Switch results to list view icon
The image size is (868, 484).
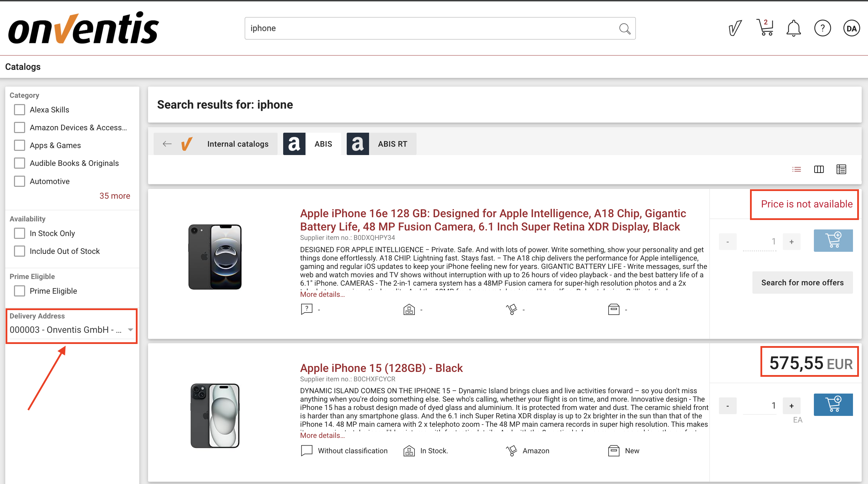click(797, 169)
